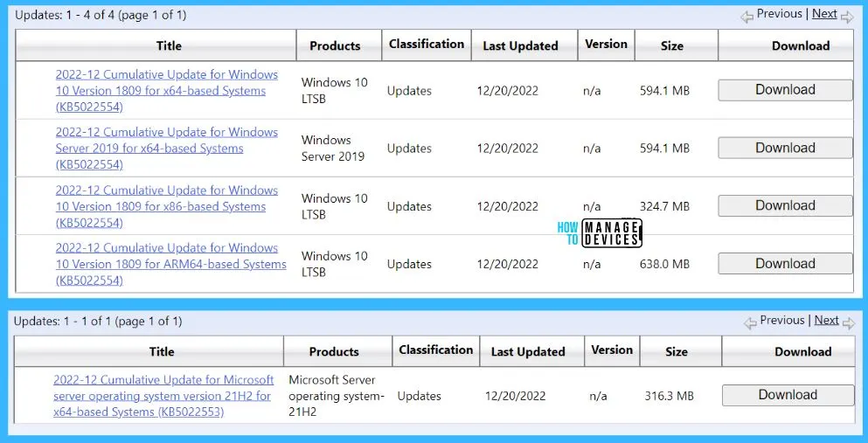Select the 12/20/2022 date in the ARM64 row
The image size is (868, 443).
(508, 265)
